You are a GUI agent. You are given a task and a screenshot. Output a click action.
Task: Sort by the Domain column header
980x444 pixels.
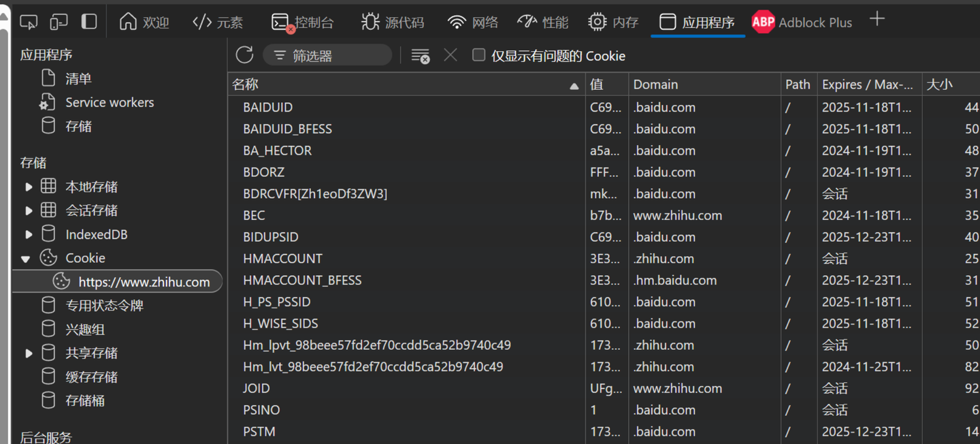704,84
